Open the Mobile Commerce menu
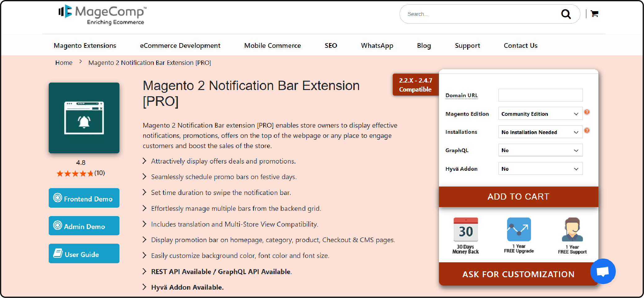 (x=273, y=46)
